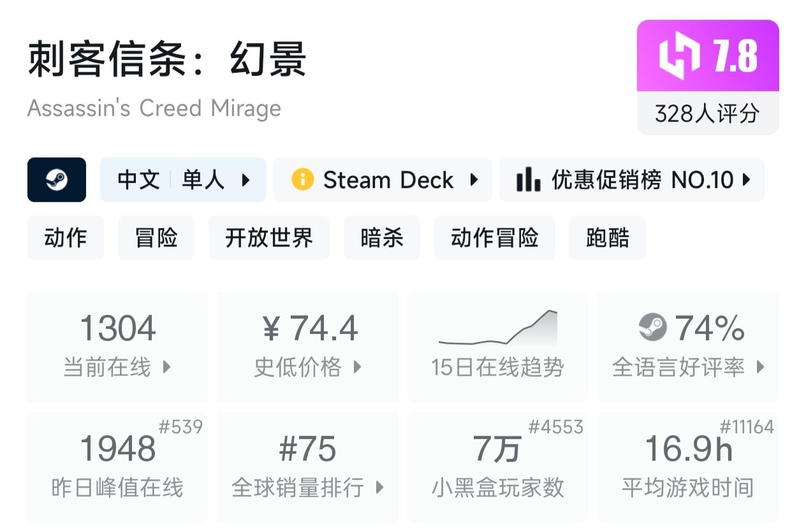Click the Steam platform logo badge
806x532 pixels.
click(57, 180)
